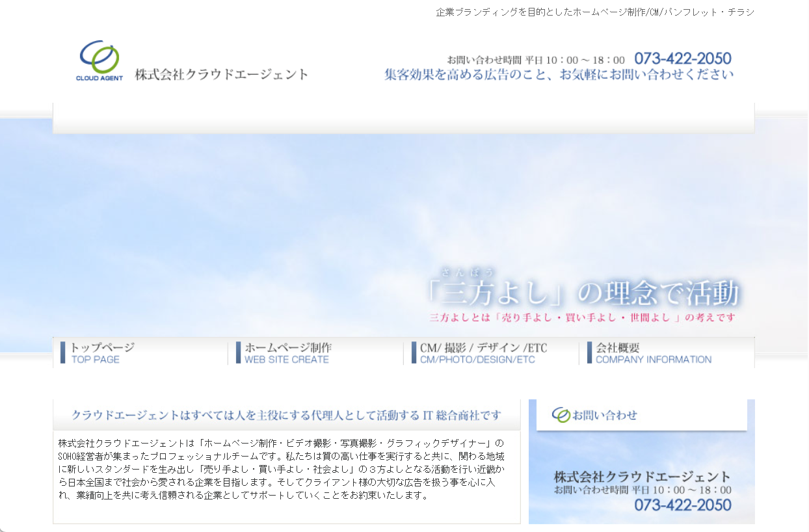Click the small logo beside お問い合わせ heading
The width and height of the screenshot is (809, 532).
[561, 415]
